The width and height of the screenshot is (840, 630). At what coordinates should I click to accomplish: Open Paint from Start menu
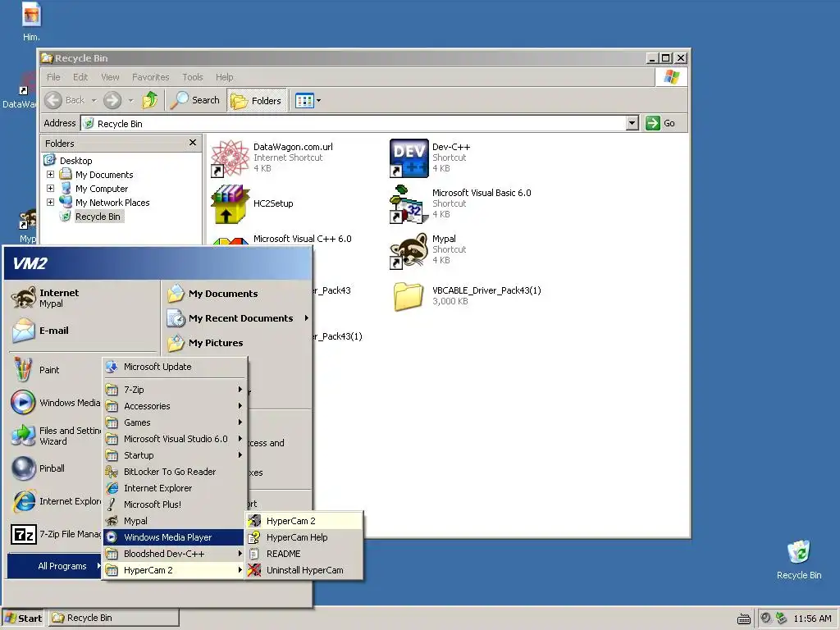(x=55, y=370)
